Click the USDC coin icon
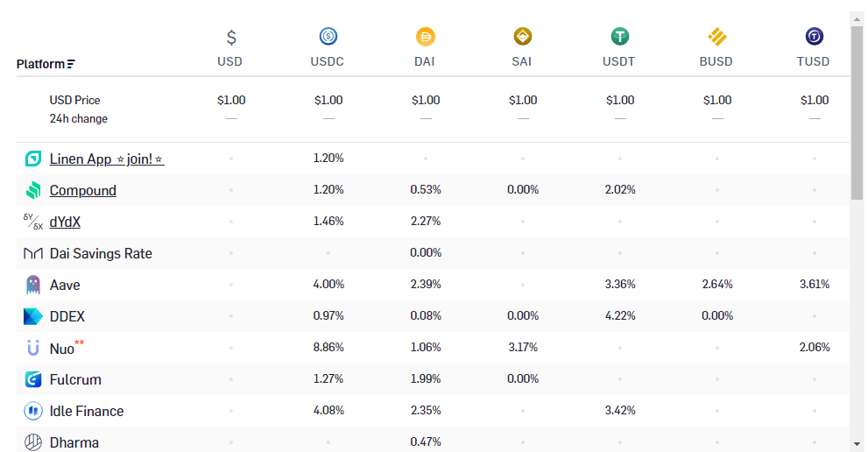This screenshot has width=868, height=452. click(x=328, y=37)
